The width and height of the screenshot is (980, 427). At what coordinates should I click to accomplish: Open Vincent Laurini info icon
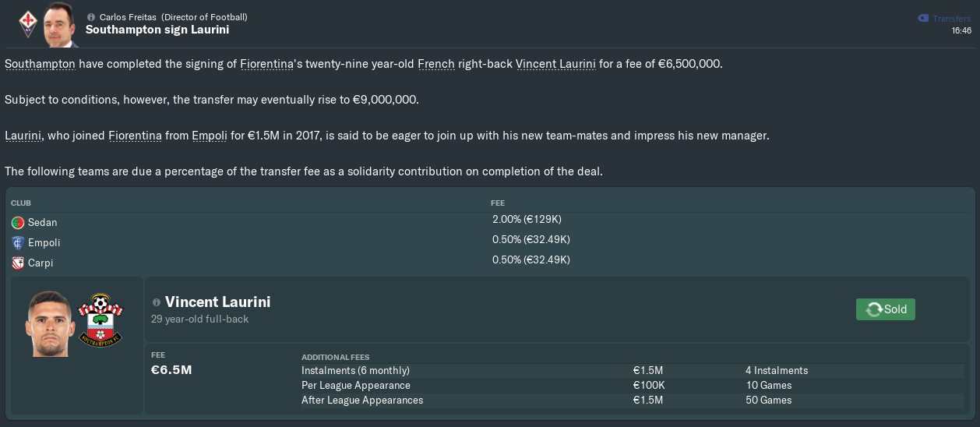[x=157, y=302]
